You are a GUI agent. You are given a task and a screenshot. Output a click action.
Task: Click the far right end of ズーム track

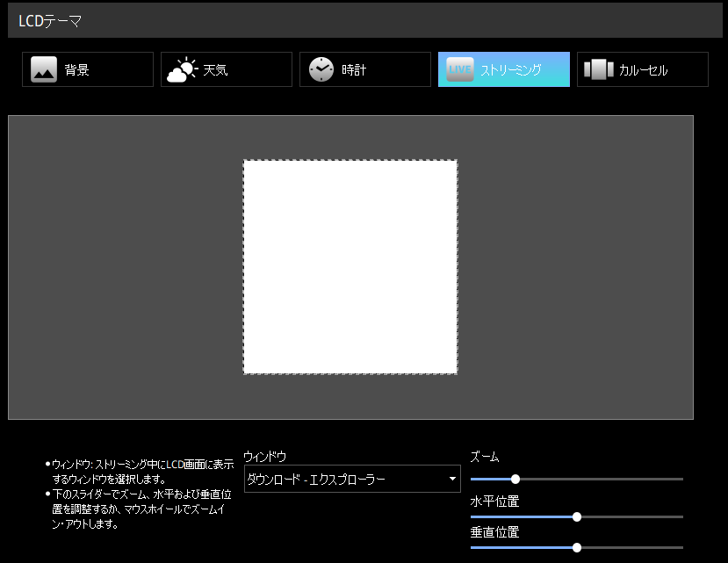681,479
